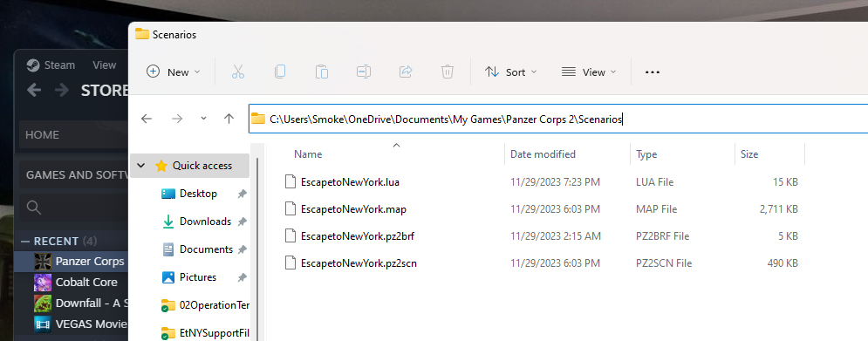Select EtNYSupportFil folder in sidebar

click(x=205, y=332)
